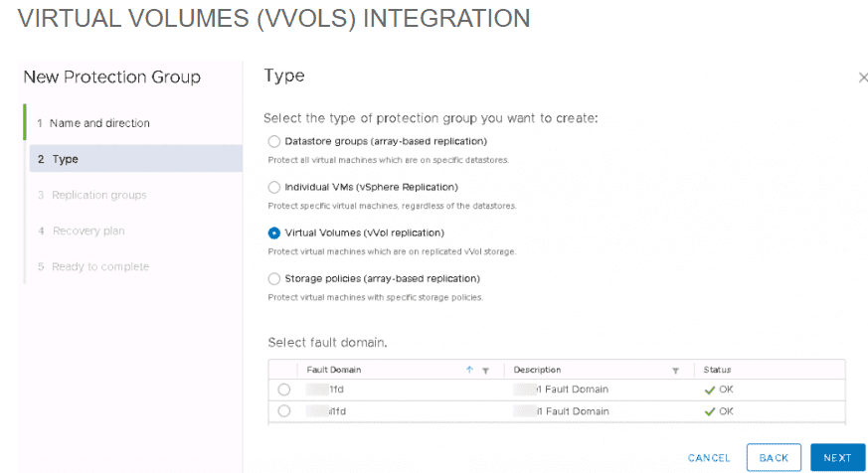Screen dimensions: 868x473
Task: Click step 3 Replication groups
Action: tap(98, 195)
